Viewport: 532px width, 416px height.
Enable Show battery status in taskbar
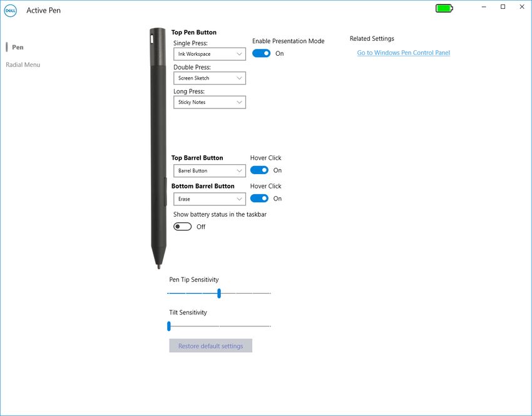click(x=183, y=227)
